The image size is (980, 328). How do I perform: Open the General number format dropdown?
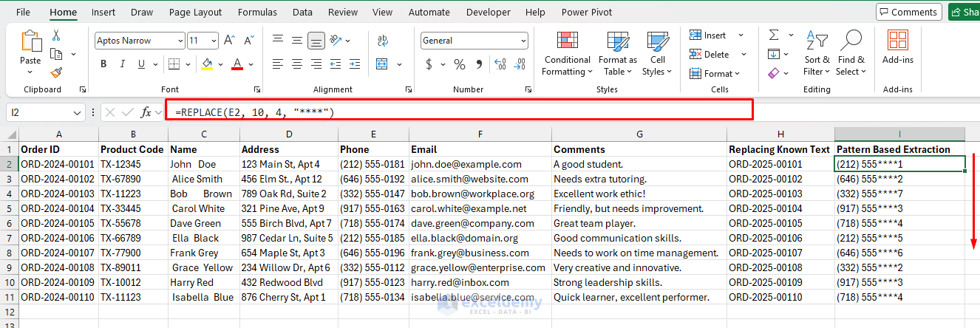point(523,41)
